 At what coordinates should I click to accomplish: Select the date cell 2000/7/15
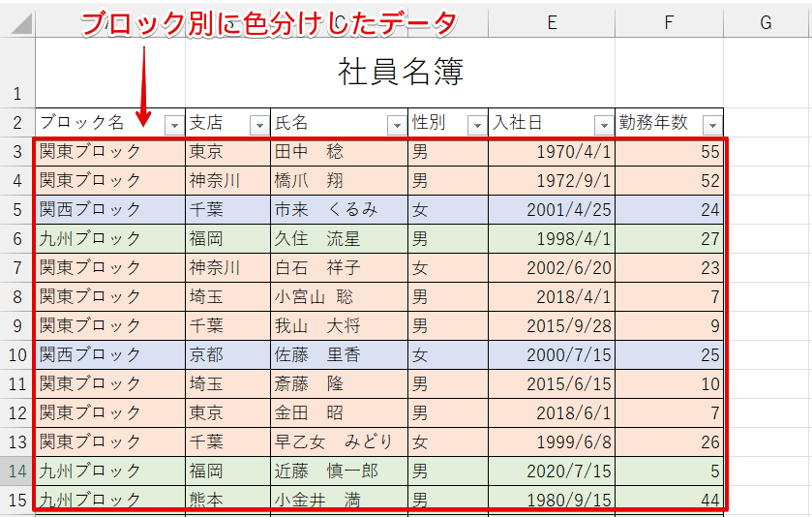click(552, 355)
